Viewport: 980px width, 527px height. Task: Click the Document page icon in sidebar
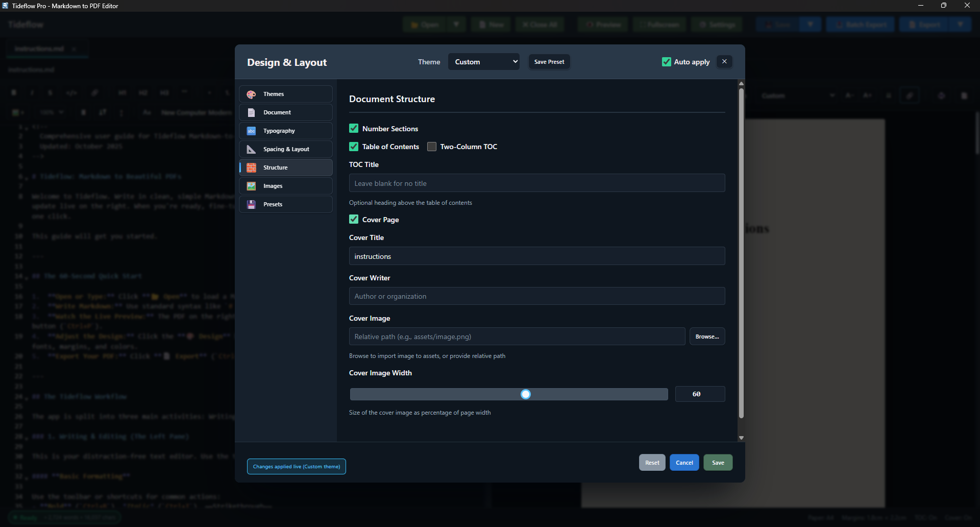pos(251,113)
